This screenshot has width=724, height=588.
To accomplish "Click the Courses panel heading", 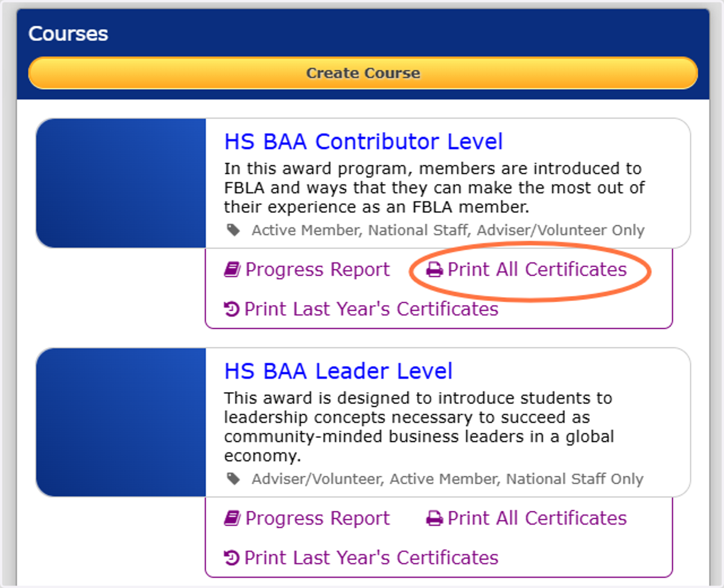I will (68, 34).
